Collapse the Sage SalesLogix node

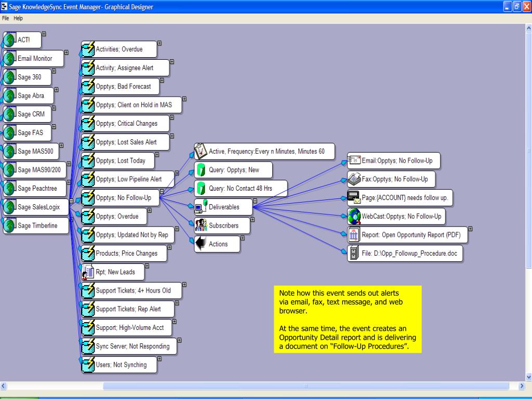71,201
